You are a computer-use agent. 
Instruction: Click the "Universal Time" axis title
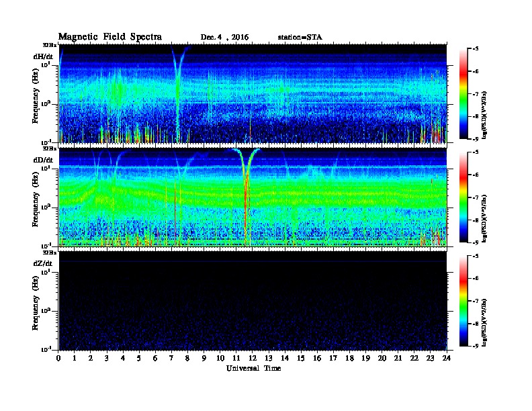(x=254, y=368)
